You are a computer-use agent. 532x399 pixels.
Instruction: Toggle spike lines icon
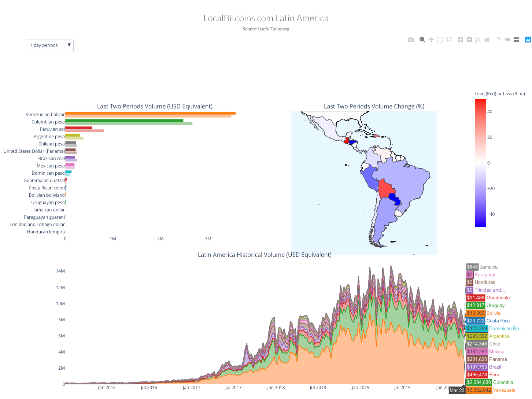(x=498, y=40)
